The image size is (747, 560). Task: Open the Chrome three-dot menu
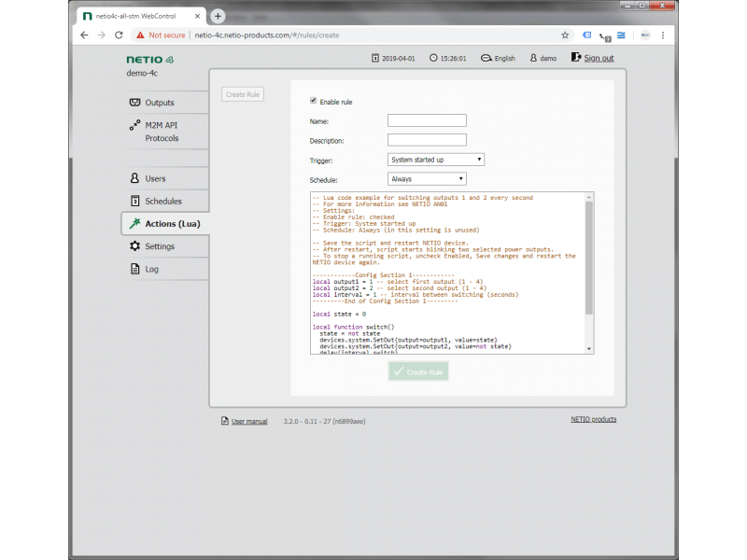pyautogui.click(x=663, y=35)
